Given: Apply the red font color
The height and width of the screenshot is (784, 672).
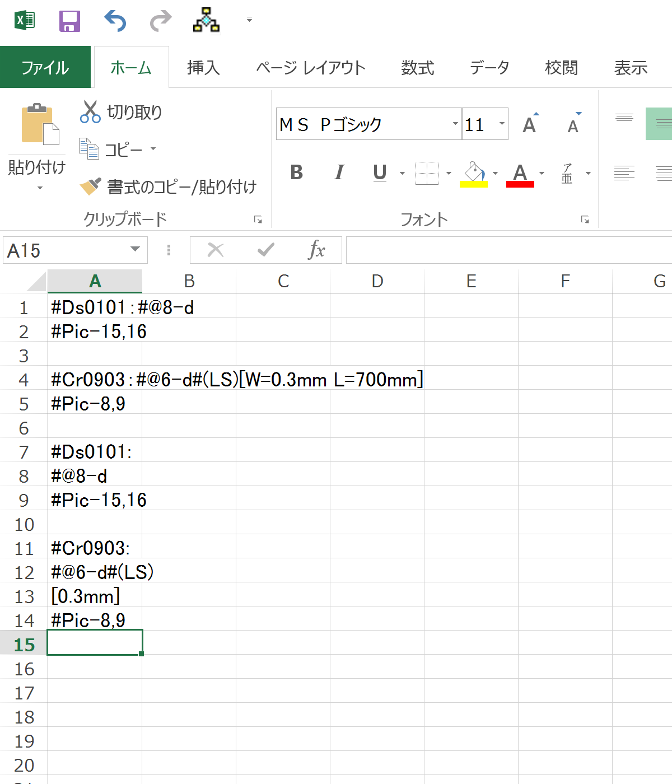Looking at the screenshot, I should 520,174.
